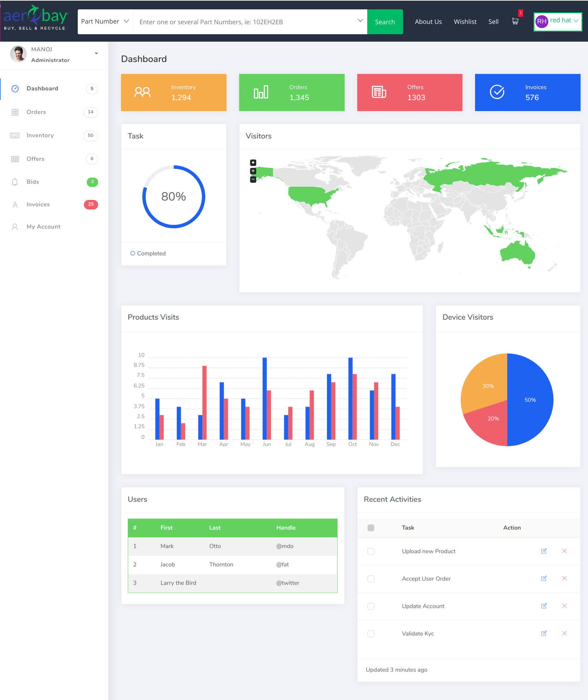Delete the Update Account task
Viewport: 588px width, 700px height.
[564, 606]
